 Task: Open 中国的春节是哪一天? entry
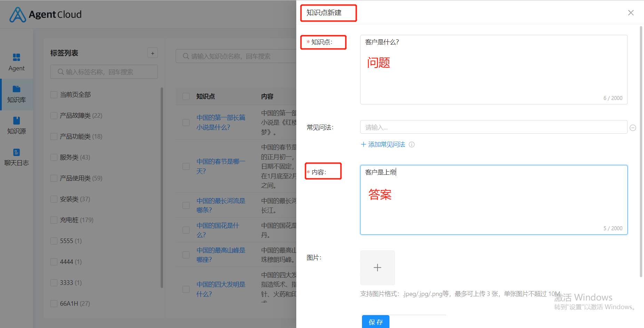[221, 166]
